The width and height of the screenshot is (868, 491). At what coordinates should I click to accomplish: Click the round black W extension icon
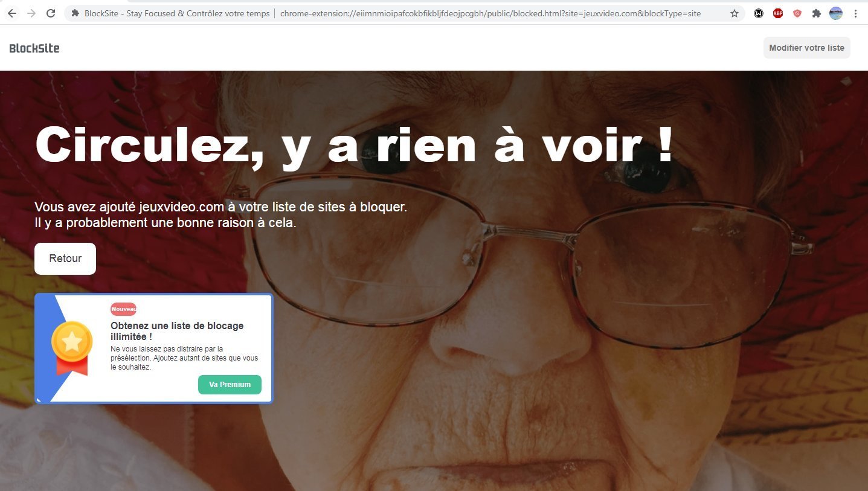[x=759, y=13]
